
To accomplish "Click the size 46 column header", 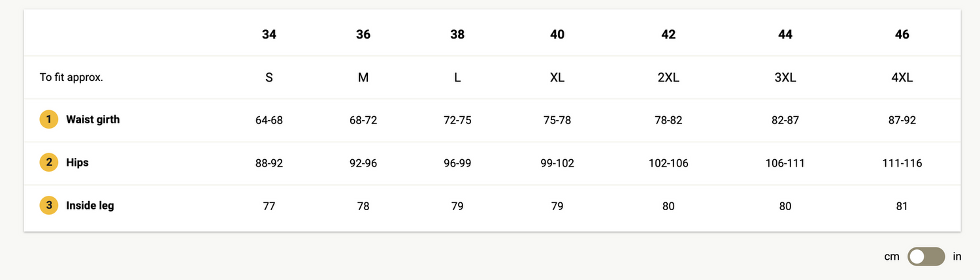I will tap(902, 35).
